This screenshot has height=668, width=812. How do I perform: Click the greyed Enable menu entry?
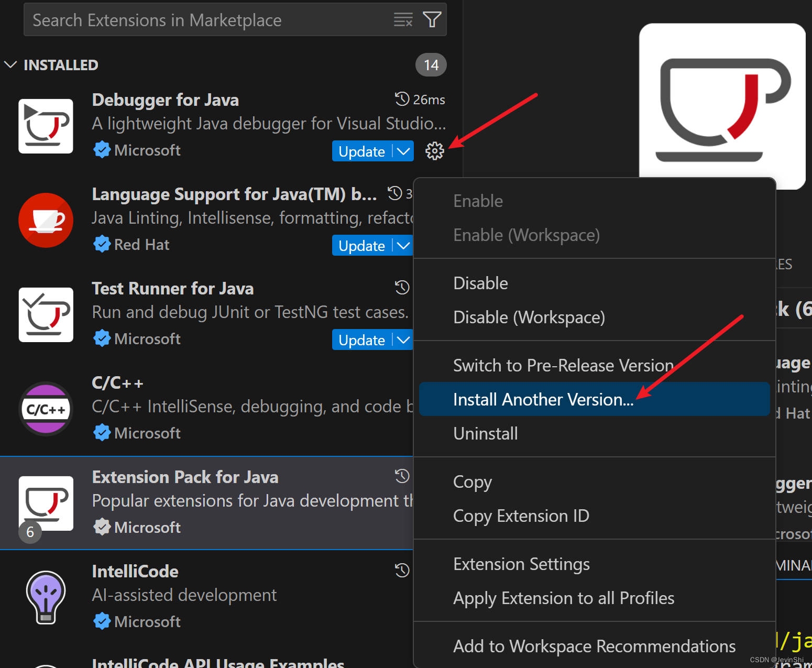594,201
